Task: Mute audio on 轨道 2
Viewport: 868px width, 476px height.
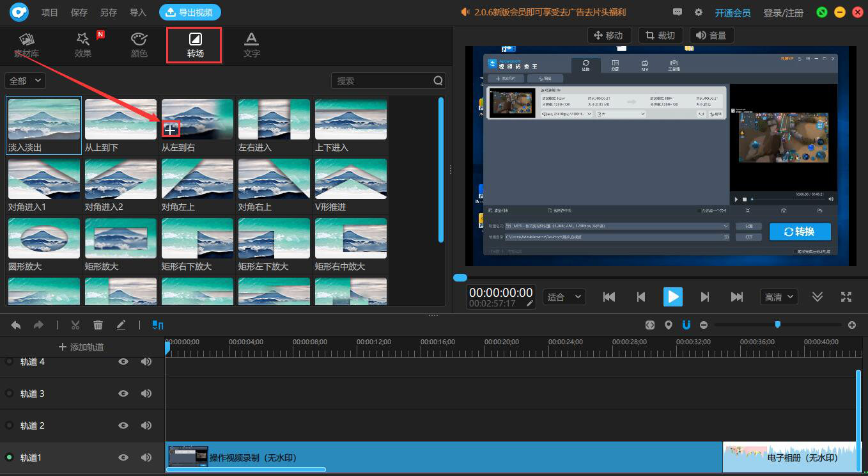Action: (x=146, y=425)
